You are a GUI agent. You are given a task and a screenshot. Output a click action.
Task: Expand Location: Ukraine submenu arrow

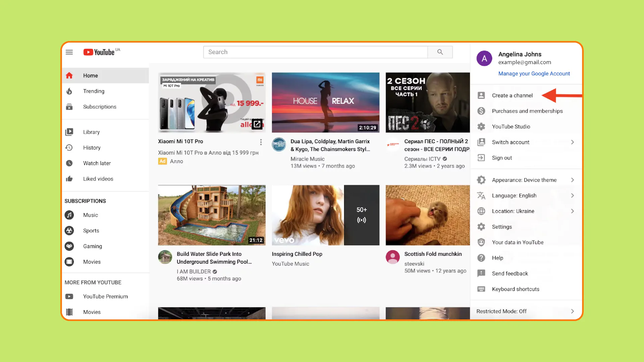coord(572,211)
